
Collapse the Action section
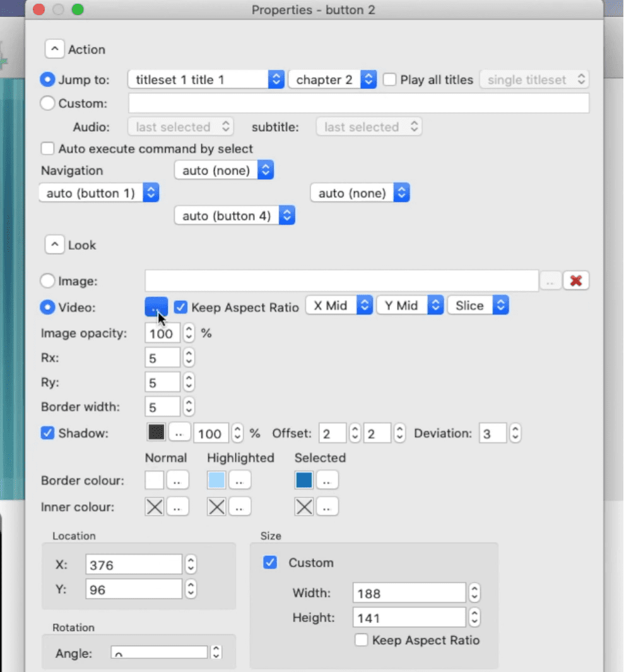pyautogui.click(x=54, y=49)
